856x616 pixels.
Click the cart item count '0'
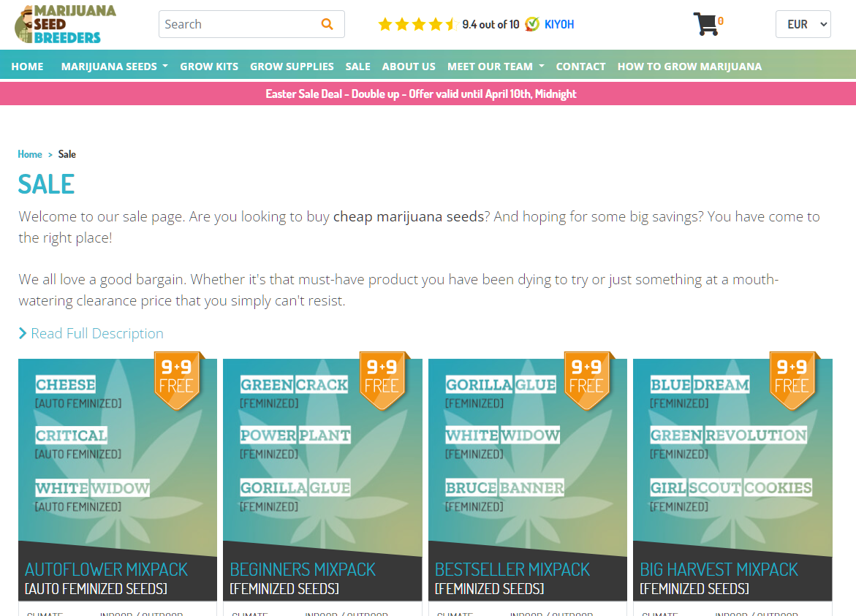(721, 20)
